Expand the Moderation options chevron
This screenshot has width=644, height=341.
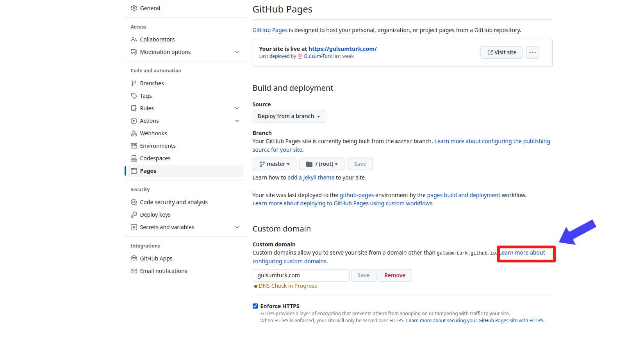(x=237, y=52)
